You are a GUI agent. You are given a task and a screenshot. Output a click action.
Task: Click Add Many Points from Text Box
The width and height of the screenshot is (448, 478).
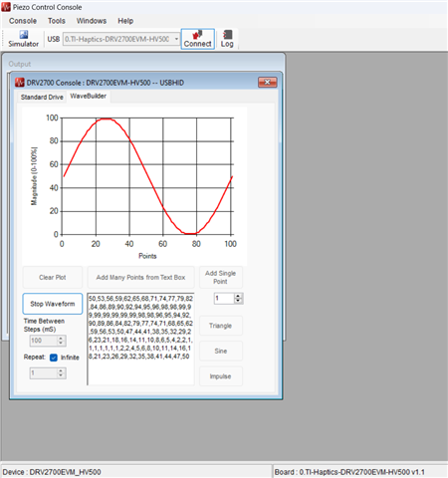(x=140, y=277)
